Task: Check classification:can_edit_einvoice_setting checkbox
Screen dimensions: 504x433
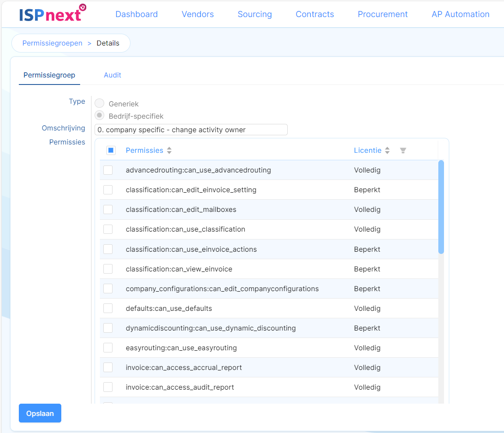Action: (x=108, y=190)
